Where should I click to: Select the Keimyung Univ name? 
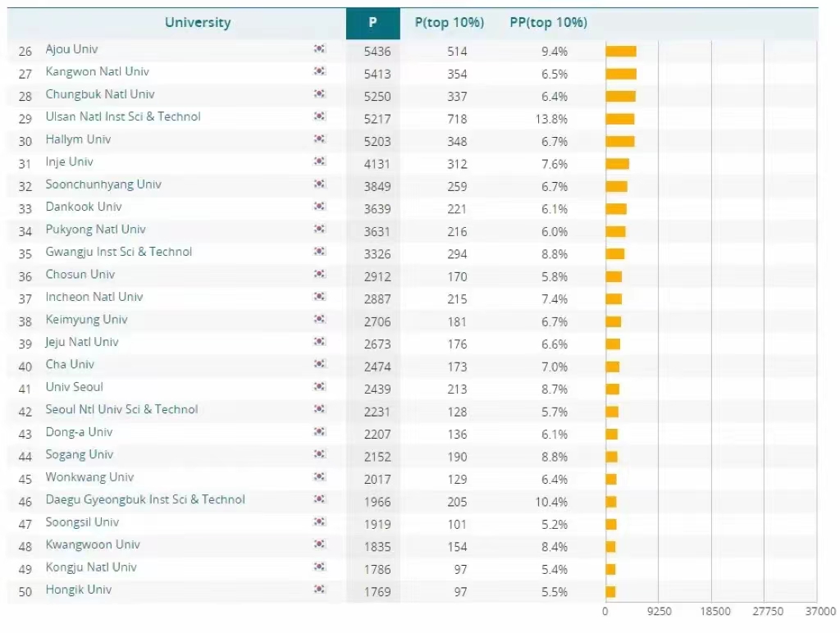86,320
